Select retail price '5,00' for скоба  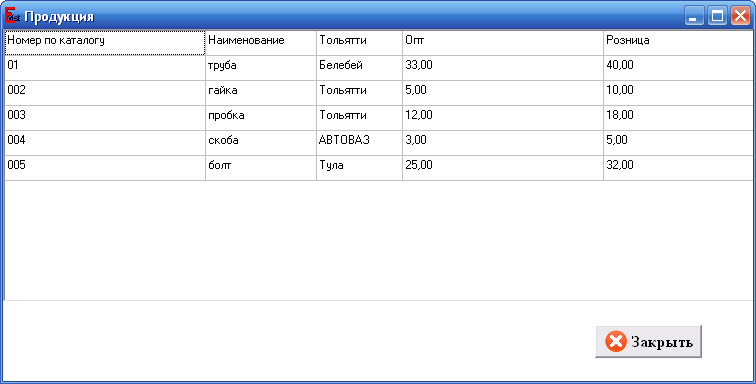[677, 143]
